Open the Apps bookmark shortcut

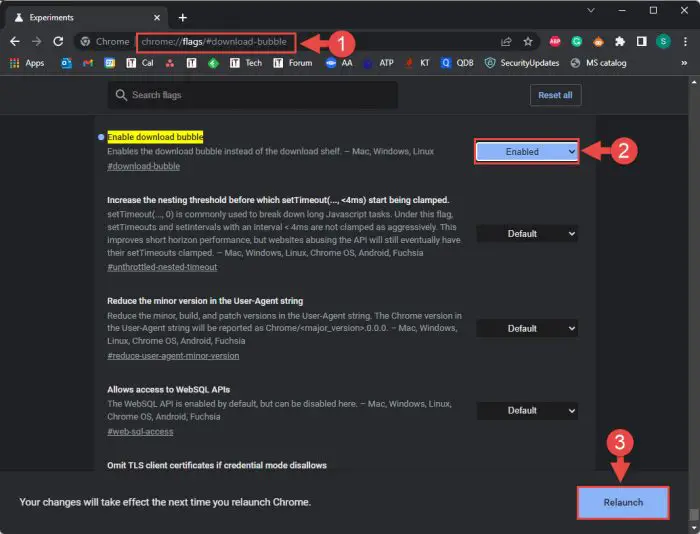tap(27, 63)
